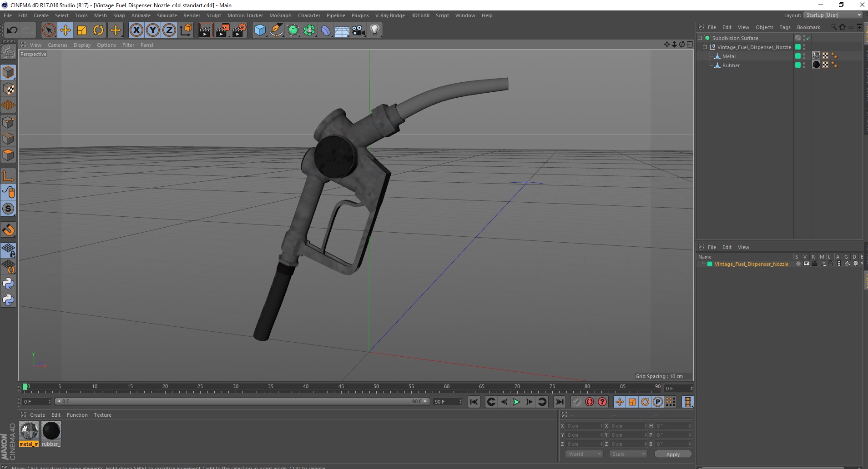Open the MoGraph menu
This screenshot has width=868, height=469.
(x=280, y=15)
